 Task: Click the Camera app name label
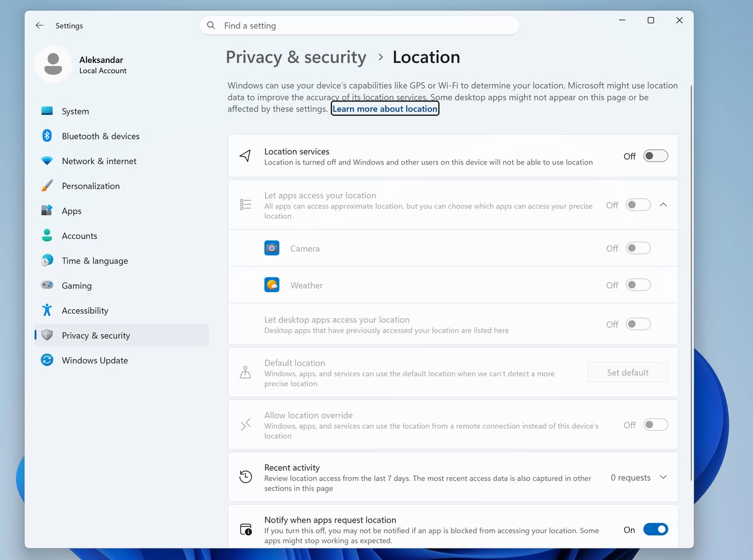[305, 249]
